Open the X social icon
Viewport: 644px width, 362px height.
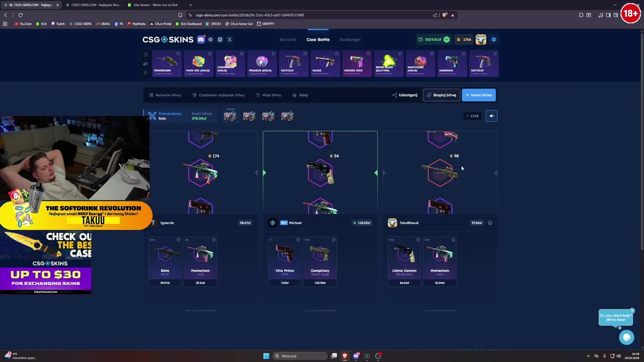(x=229, y=39)
